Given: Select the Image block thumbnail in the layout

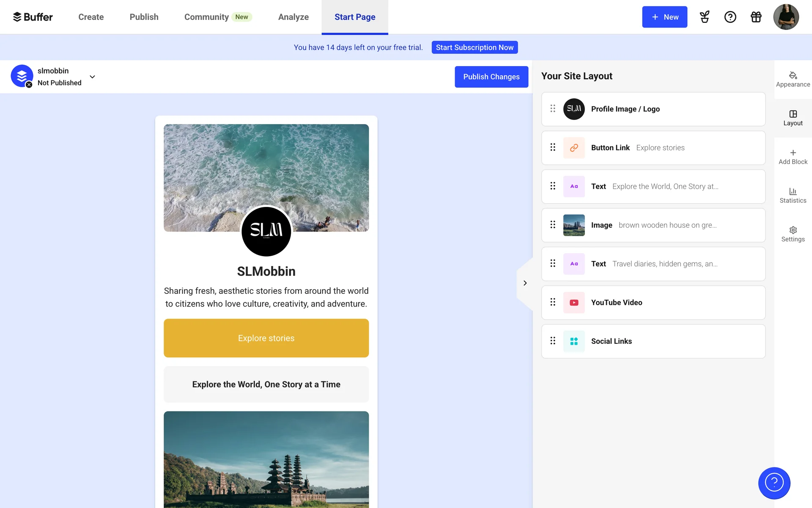Looking at the screenshot, I should [573, 225].
